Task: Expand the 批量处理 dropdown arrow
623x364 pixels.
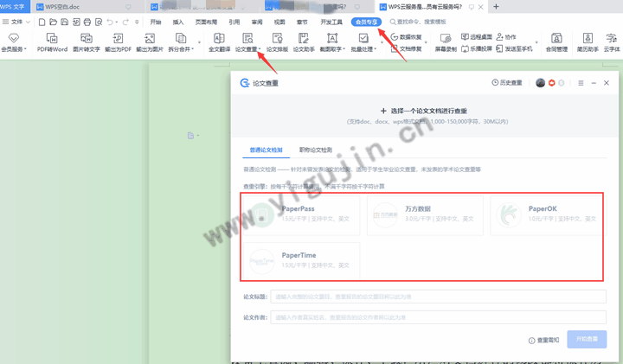Action: 375,49
